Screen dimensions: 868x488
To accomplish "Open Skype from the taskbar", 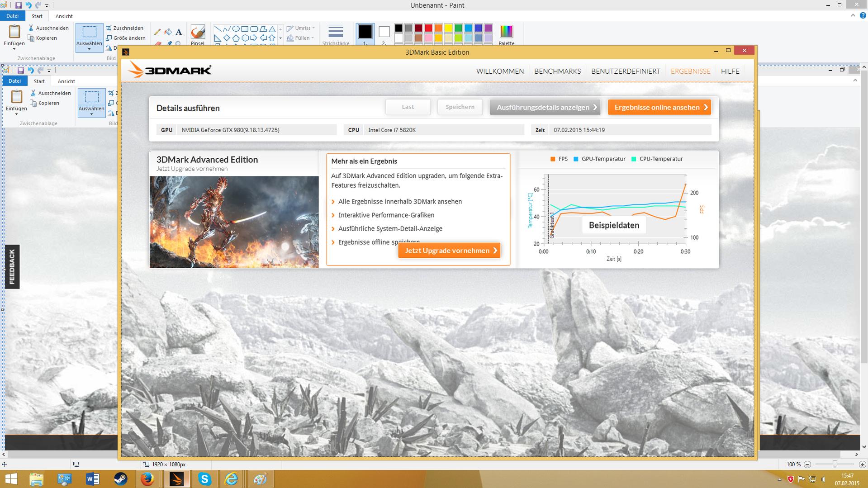I will [204, 479].
